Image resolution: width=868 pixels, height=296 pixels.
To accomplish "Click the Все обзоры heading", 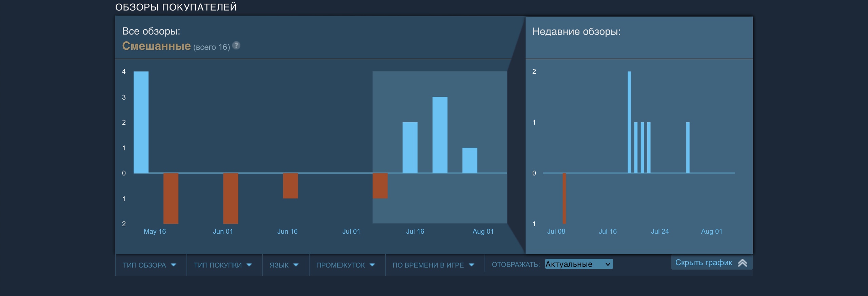I will [x=151, y=31].
